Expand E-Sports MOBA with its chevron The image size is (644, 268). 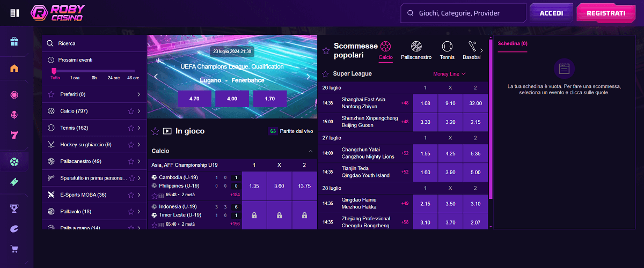139,195
